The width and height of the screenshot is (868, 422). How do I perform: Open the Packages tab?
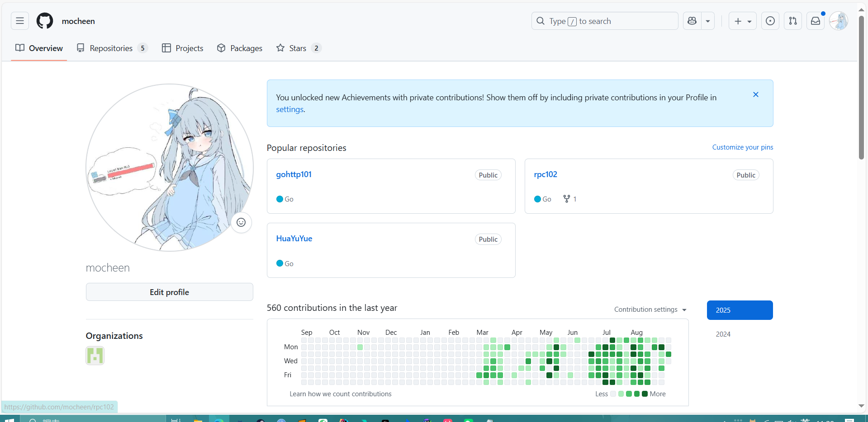pos(240,48)
